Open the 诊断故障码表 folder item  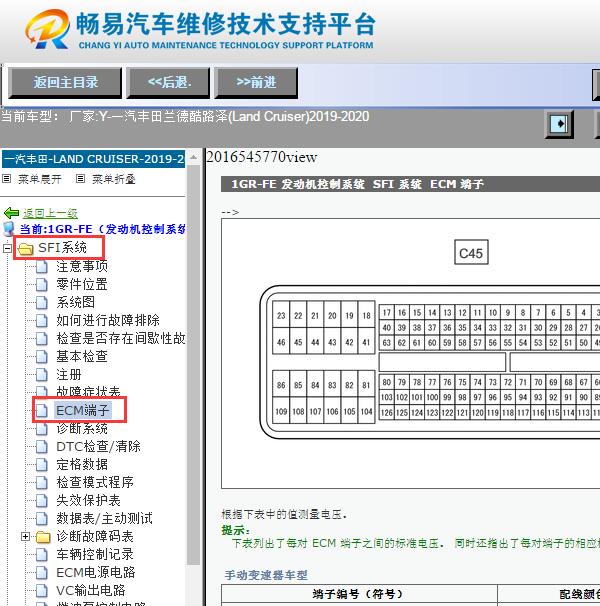[x=95, y=536]
